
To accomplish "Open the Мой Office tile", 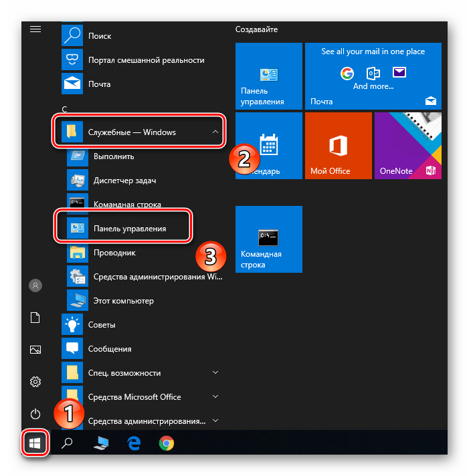I will coord(339,146).
